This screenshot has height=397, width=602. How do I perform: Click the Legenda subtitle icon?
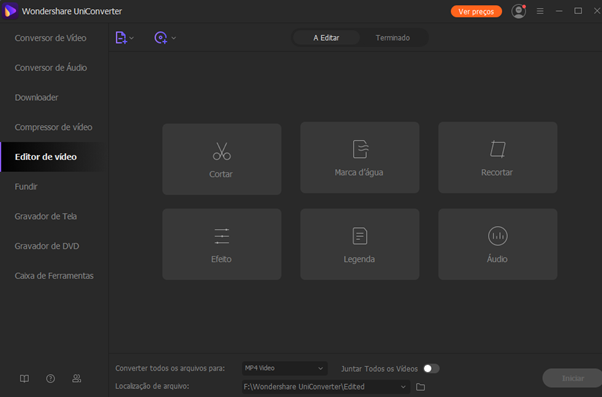pyautogui.click(x=360, y=236)
